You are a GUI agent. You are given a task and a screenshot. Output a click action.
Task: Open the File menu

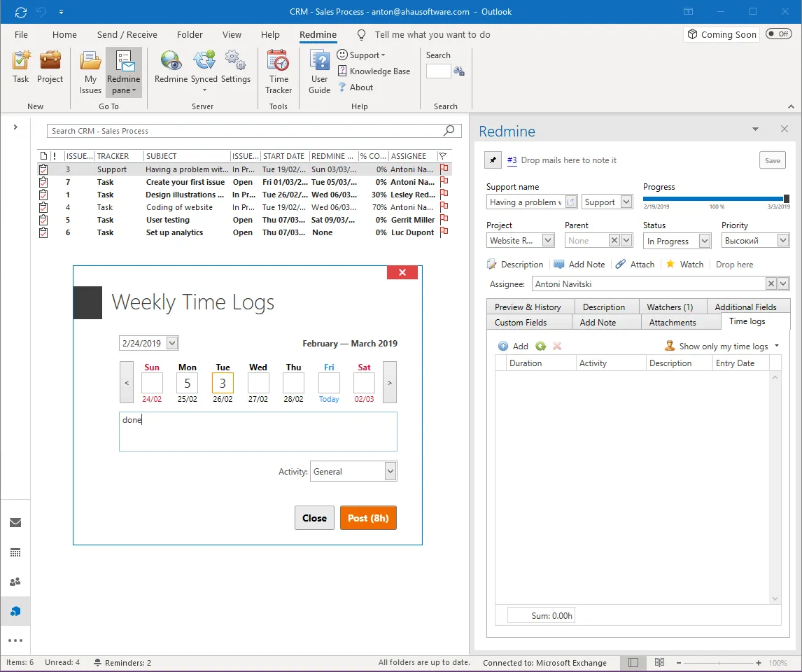point(21,34)
